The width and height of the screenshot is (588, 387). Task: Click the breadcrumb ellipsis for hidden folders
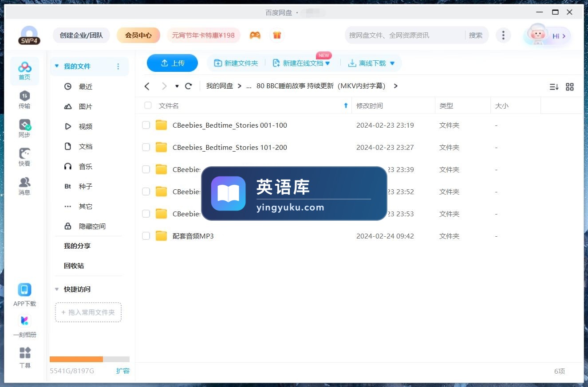pos(249,86)
